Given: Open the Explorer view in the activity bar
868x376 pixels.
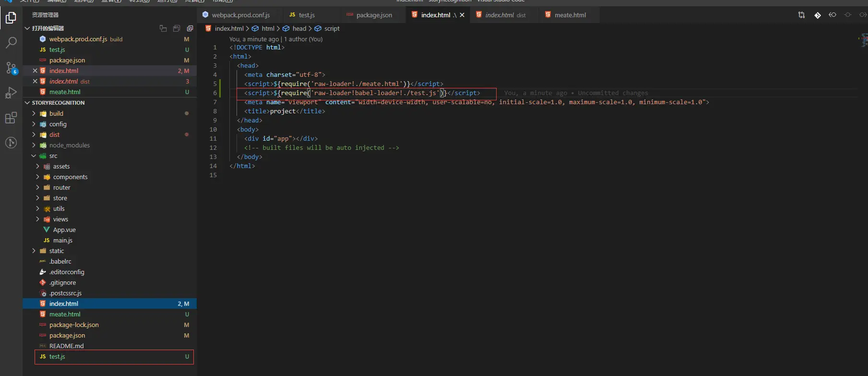Looking at the screenshot, I should (x=11, y=18).
